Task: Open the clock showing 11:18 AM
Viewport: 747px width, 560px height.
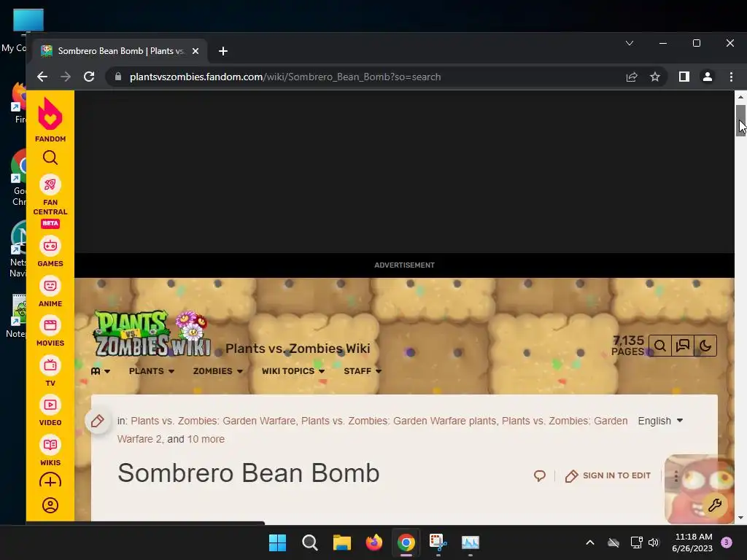Action: (x=692, y=542)
